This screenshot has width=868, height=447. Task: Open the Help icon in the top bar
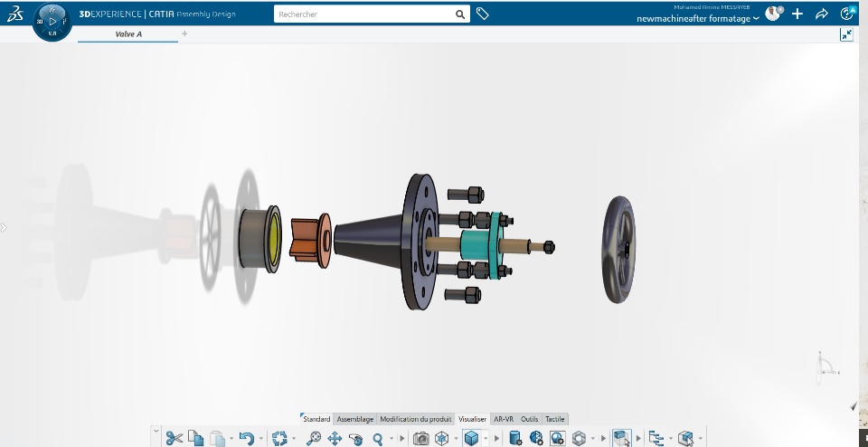pos(847,14)
